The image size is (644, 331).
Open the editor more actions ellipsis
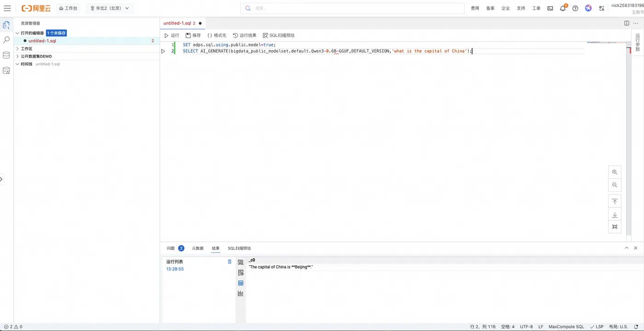[x=636, y=23]
